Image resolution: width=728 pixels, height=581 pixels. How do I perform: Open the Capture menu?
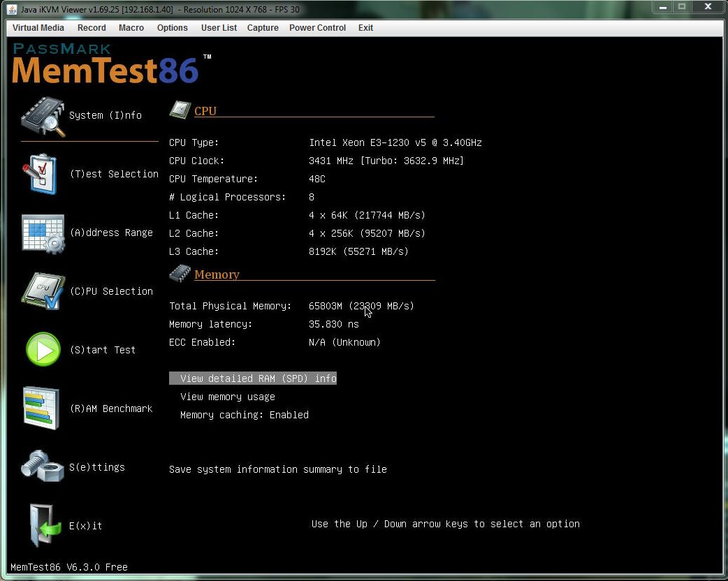tap(263, 28)
